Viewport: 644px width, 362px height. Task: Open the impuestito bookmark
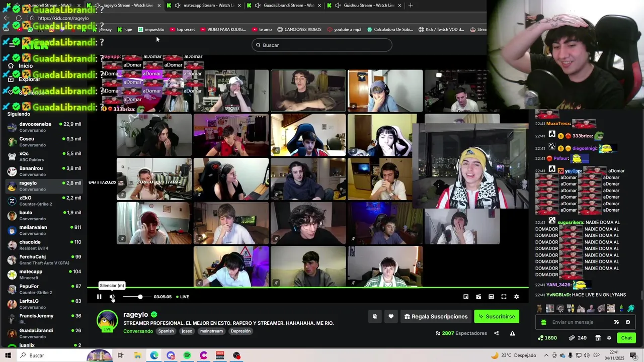coord(151,30)
